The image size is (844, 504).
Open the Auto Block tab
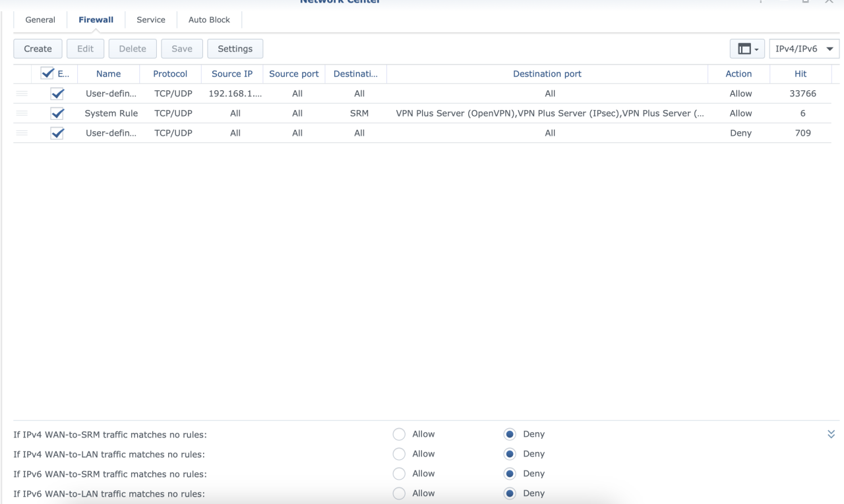208,19
